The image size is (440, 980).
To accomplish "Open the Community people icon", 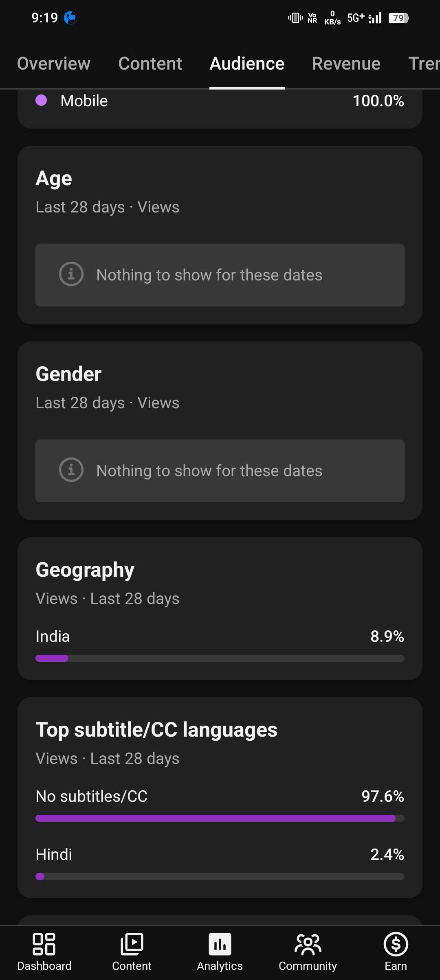I will [x=308, y=944].
